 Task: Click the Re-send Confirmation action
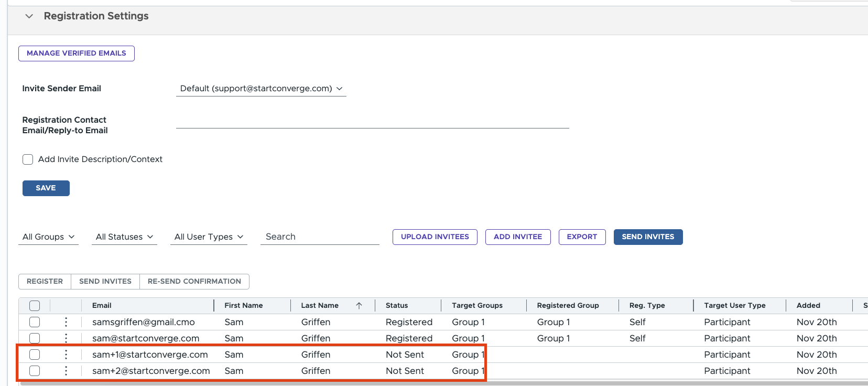pyautogui.click(x=194, y=282)
